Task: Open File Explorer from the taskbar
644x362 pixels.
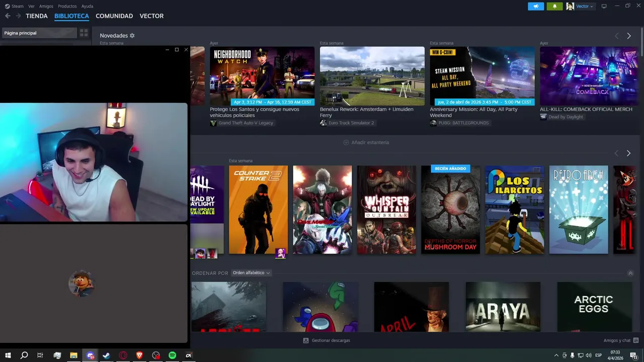Action: click(x=73, y=355)
